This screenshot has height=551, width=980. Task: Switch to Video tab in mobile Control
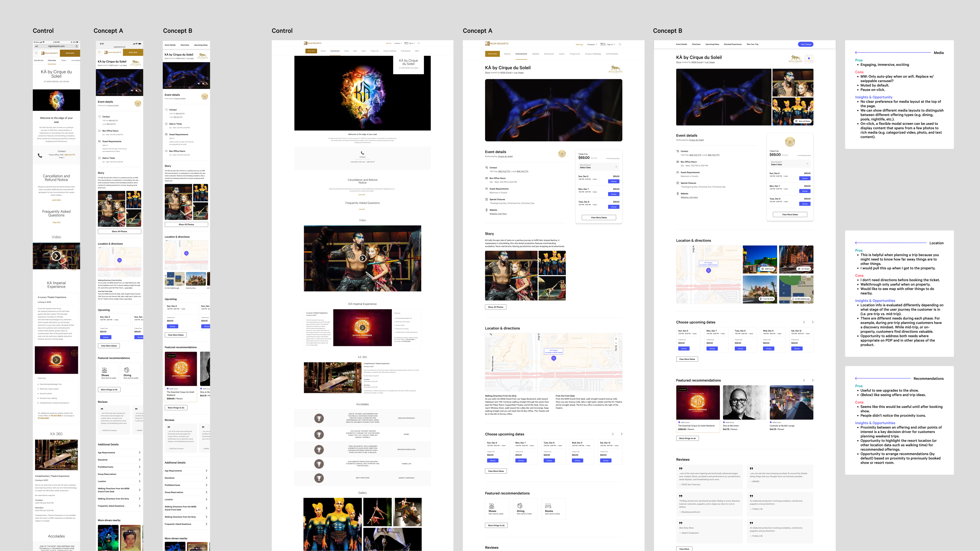tap(64, 61)
